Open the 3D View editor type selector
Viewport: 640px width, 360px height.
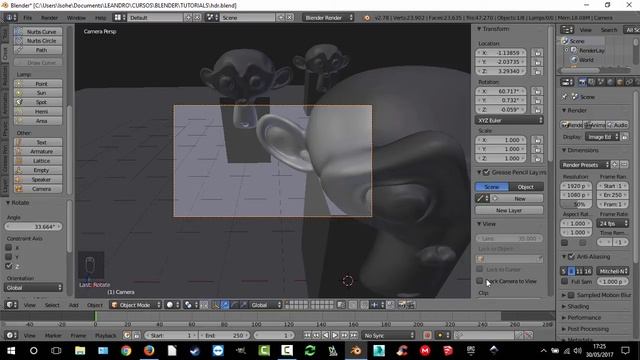[11, 305]
